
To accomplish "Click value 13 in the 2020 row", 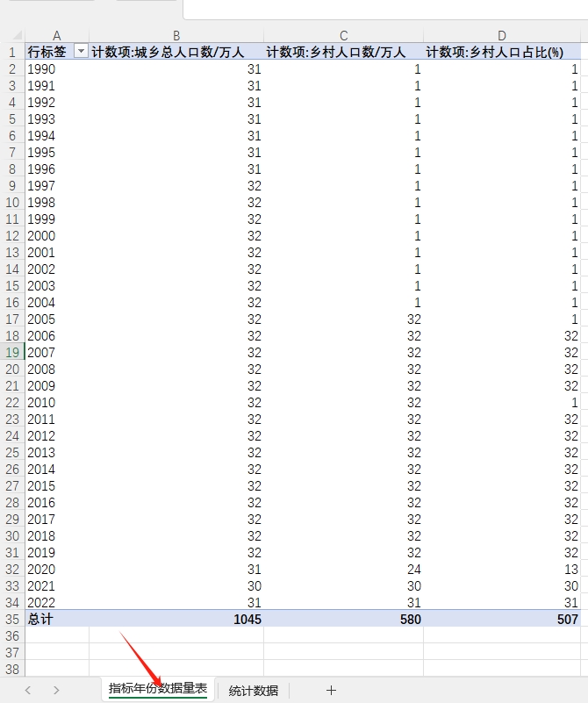I will click(x=502, y=570).
